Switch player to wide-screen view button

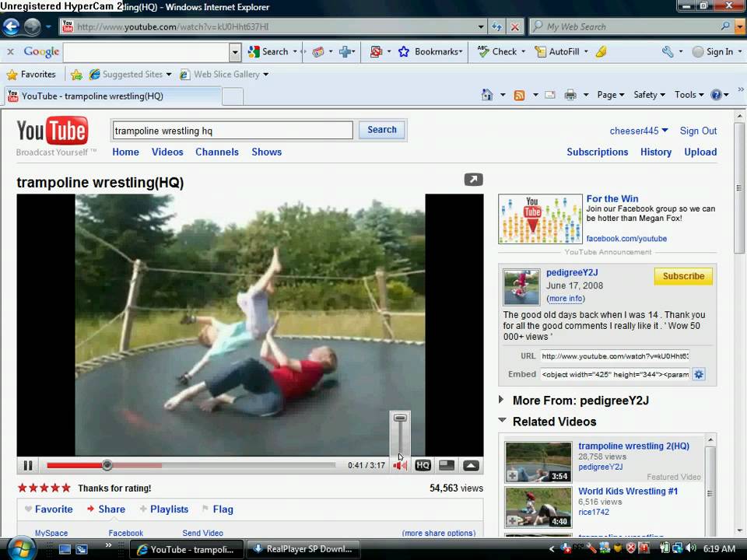coord(447,465)
